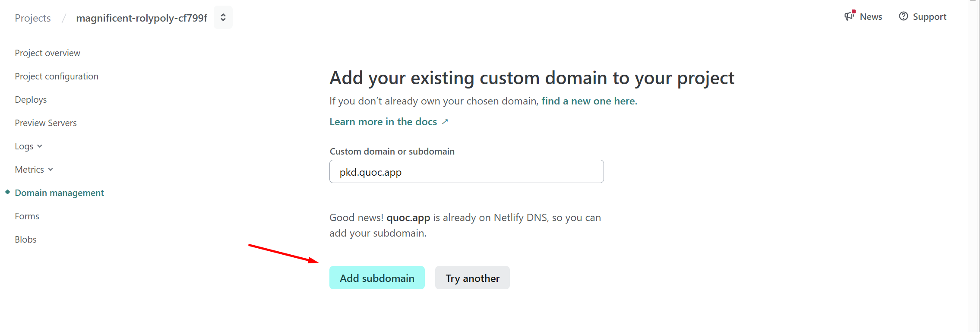Expand the Metrics menu chevron

51,170
